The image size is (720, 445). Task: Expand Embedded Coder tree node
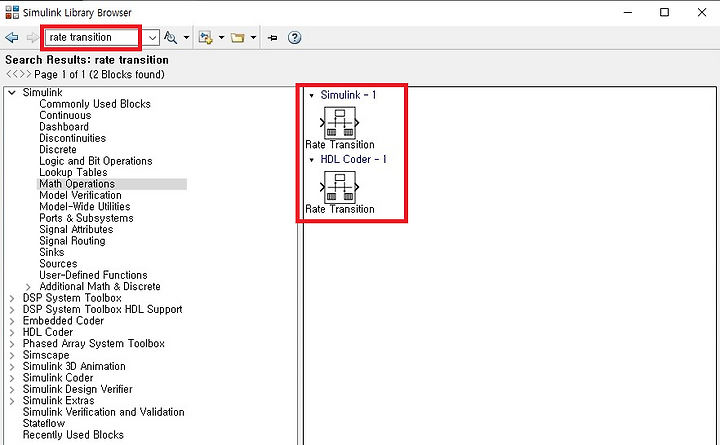[x=12, y=321]
